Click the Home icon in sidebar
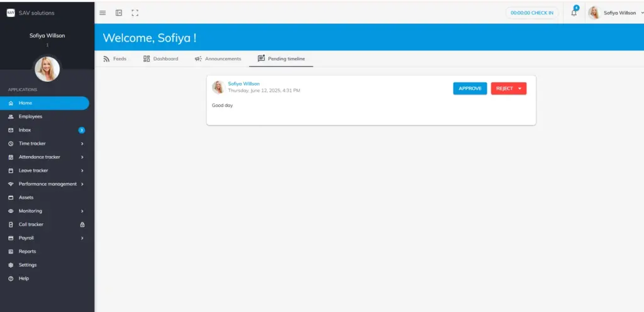Image resolution: width=644 pixels, height=312 pixels. (x=11, y=103)
